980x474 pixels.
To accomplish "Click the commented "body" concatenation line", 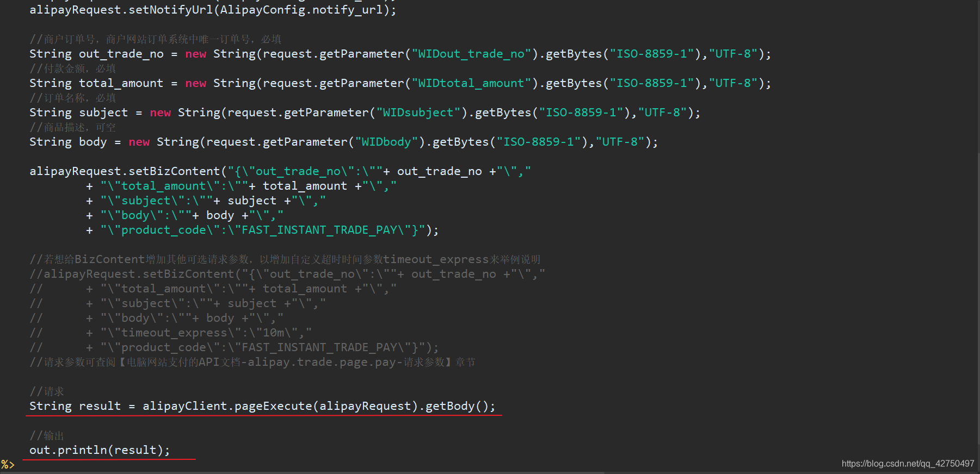I will point(156,318).
